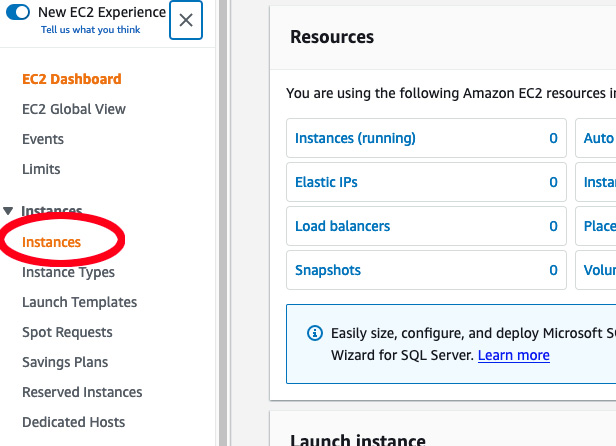Navigate to Instance Types
The width and height of the screenshot is (616, 446).
[68, 272]
